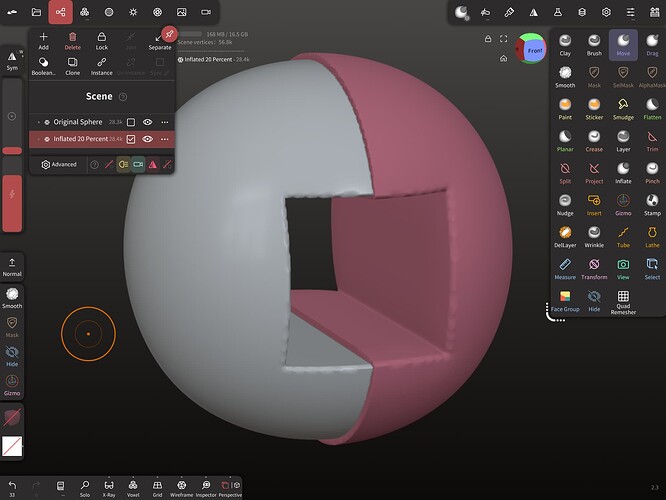Select the Planar tool
666x500 pixels.
coord(565,141)
